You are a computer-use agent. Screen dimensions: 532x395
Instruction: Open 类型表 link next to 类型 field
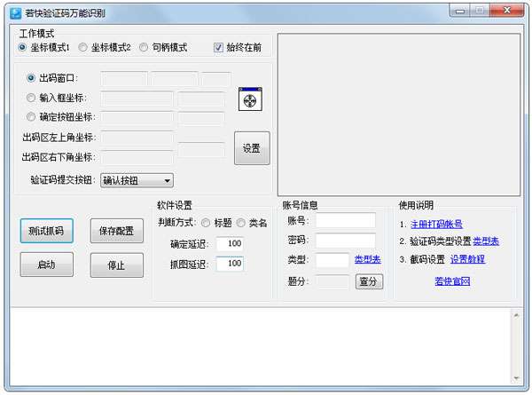tap(367, 259)
